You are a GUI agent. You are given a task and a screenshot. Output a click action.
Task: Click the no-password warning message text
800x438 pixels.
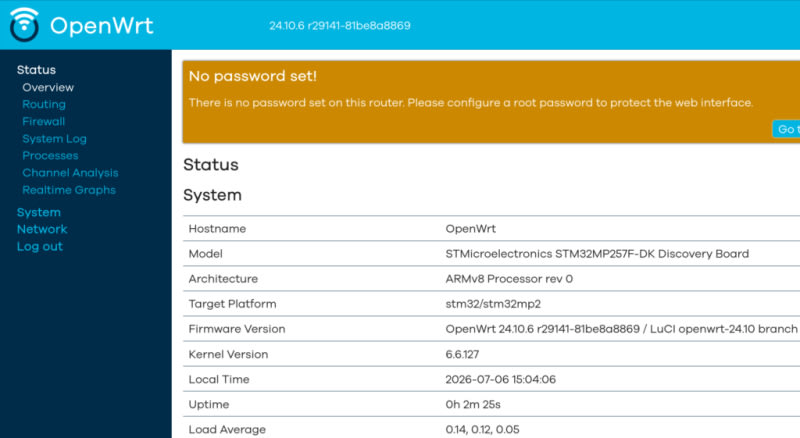tap(470, 103)
